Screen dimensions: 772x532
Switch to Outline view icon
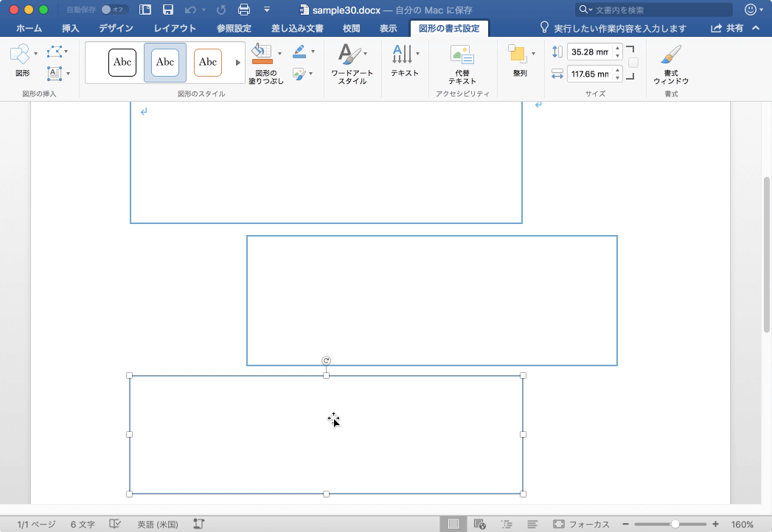(x=506, y=524)
